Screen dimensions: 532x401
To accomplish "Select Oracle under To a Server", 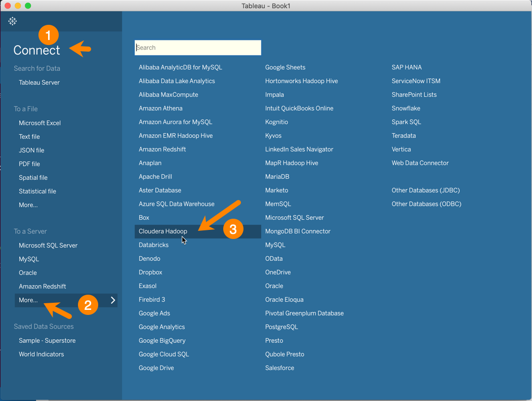I will (27, 272).
